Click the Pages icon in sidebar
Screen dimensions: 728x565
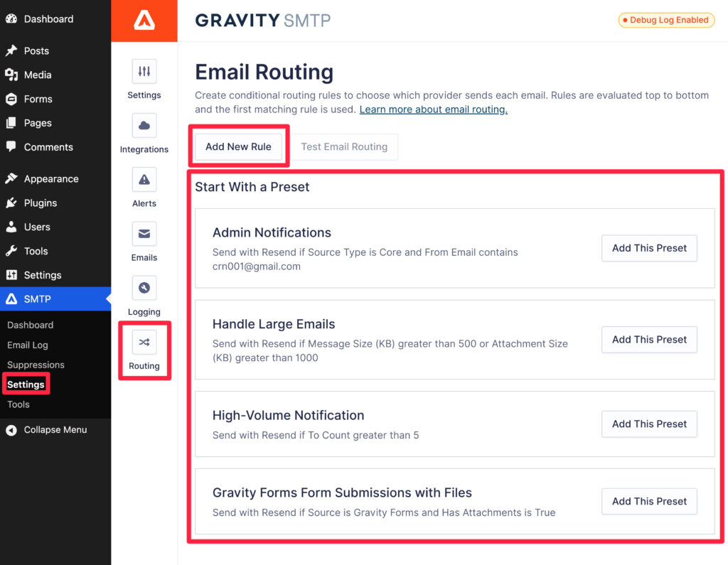11,123
